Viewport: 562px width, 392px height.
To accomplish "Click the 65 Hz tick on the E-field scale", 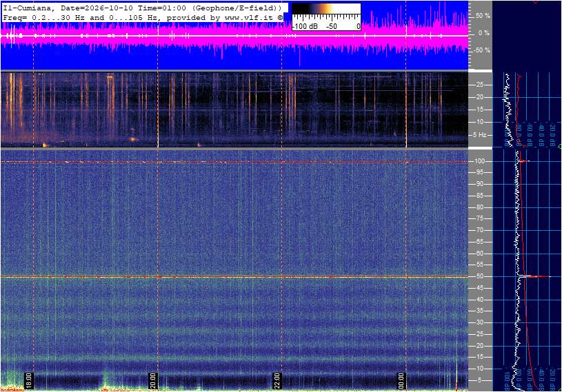I will pos(479,242).
